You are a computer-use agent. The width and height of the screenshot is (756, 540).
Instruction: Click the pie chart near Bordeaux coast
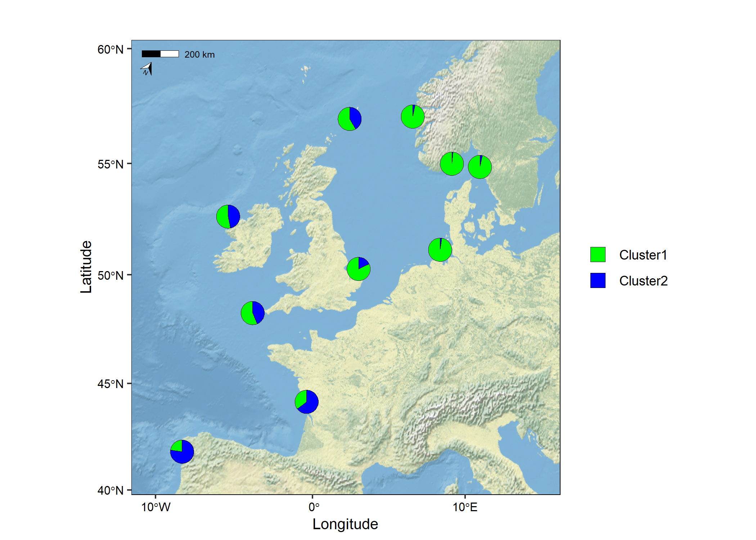[306, 401]
